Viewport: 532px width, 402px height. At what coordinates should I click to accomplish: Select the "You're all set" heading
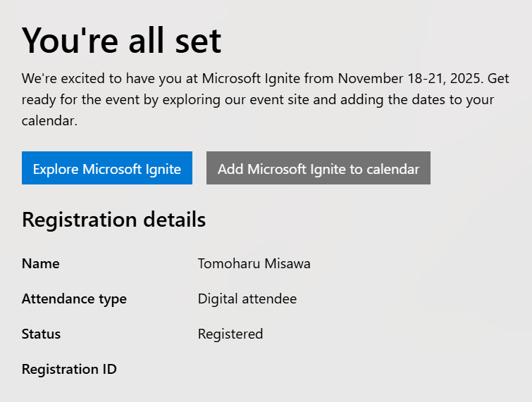(x=121, y=41)
